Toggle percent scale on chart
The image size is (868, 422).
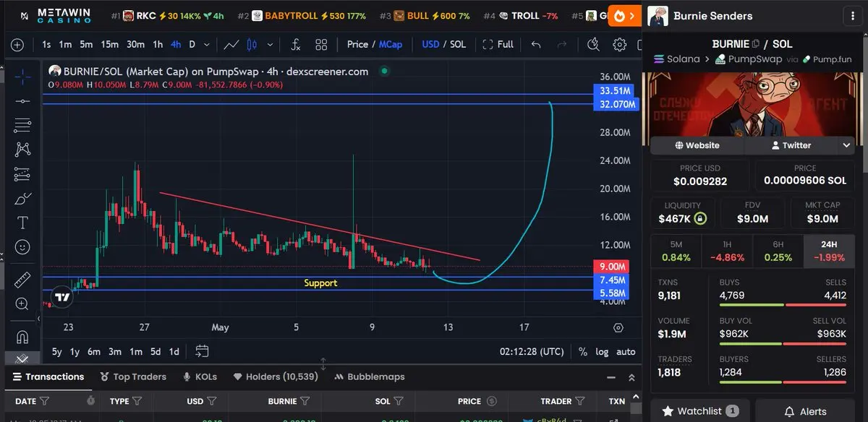click(x=583, y=352)
